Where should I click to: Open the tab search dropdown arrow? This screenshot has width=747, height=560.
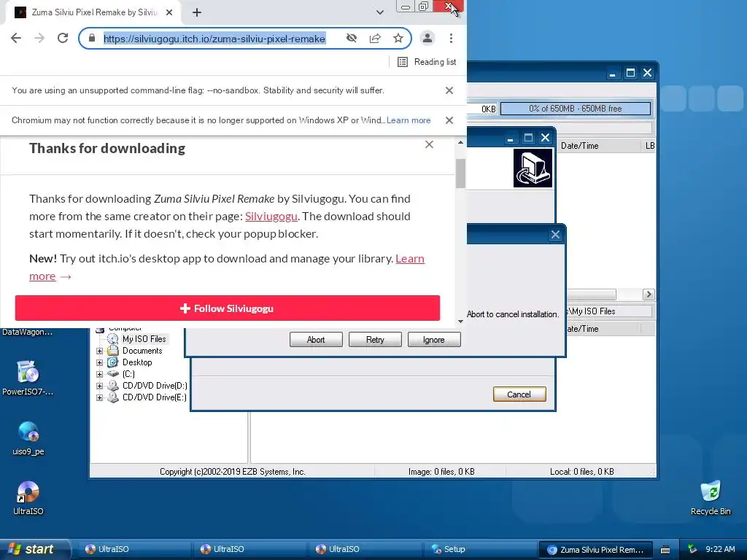coord(379,12)
